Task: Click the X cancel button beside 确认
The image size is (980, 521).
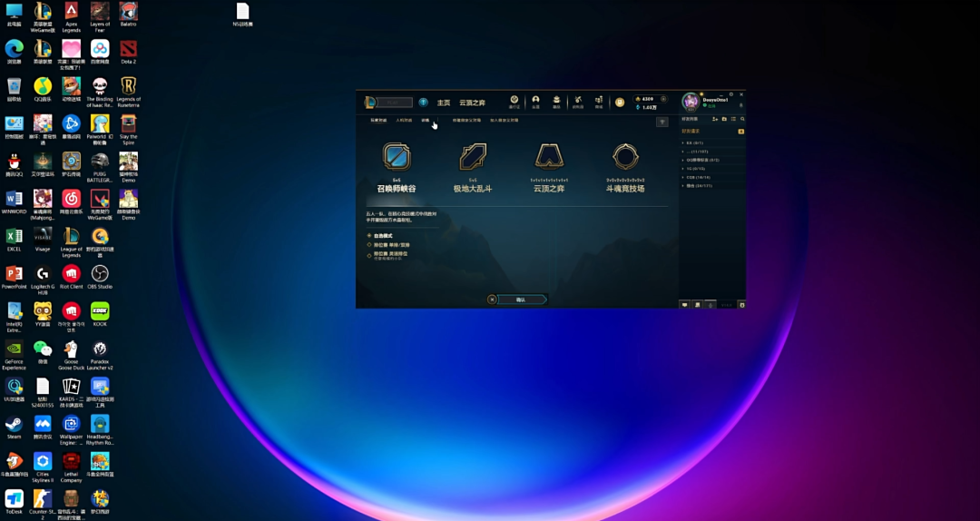Action: pos(492,300)
